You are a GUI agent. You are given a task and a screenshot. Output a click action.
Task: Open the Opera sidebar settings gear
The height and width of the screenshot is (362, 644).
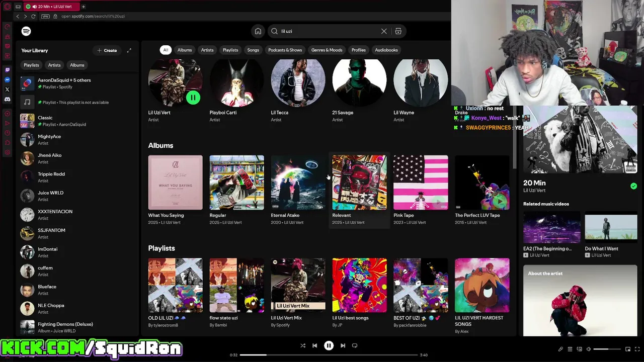[7, 152]
